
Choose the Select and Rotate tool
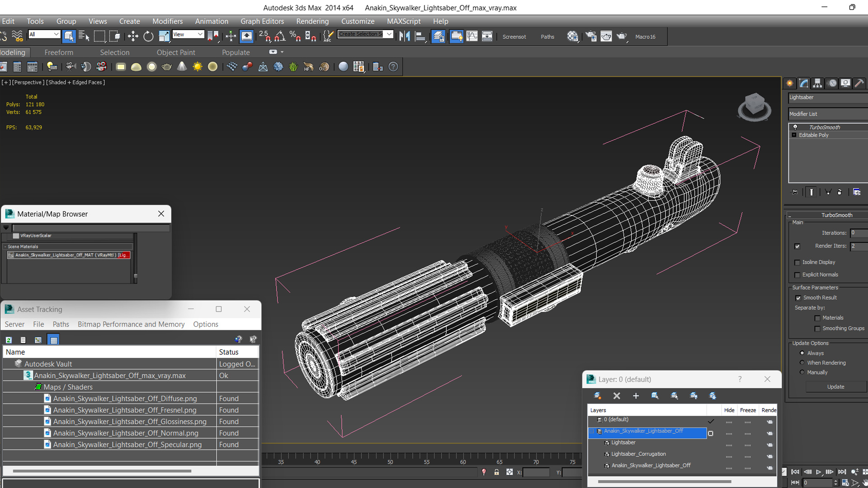[x=148, y=36]
